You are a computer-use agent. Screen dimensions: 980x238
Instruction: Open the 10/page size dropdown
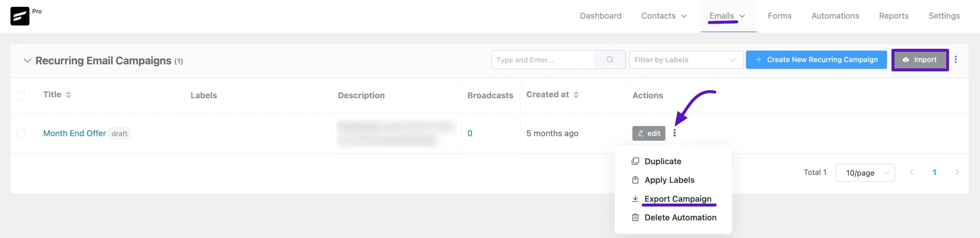pos(865,173)
